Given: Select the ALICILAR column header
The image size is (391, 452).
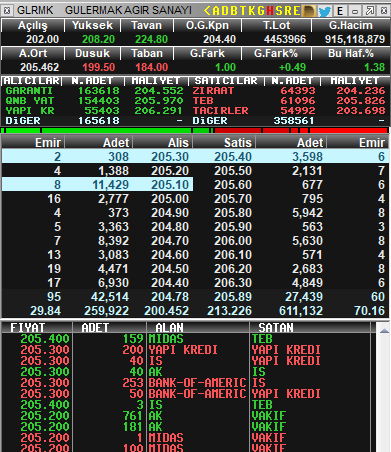Looking at the screenshot, I should coord(31,81).
